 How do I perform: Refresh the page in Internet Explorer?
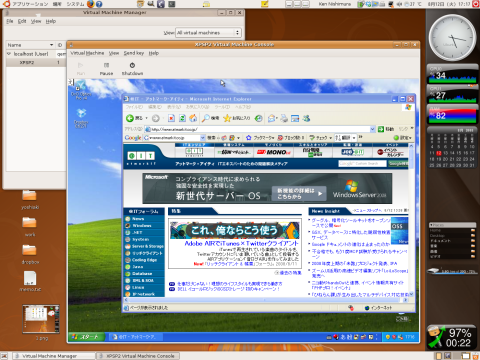[x=182, y=118]
